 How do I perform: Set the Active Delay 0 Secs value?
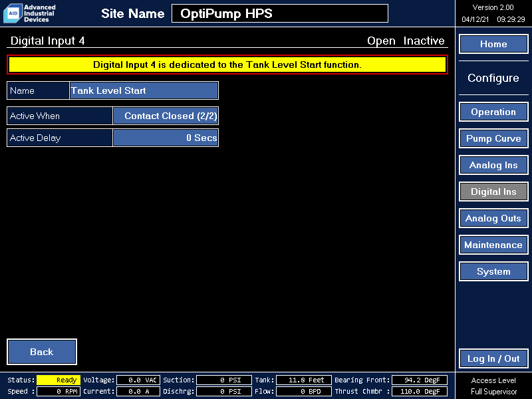(166, 138)
